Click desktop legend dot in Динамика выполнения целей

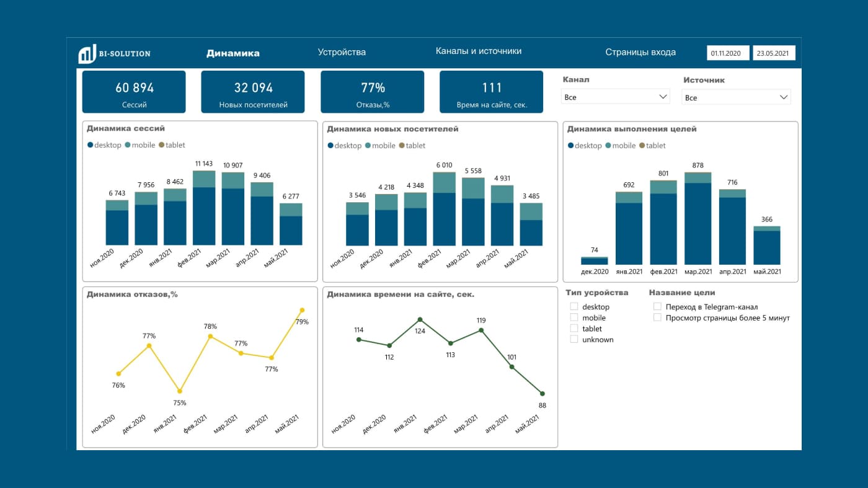pyautogui.click(x=571, y=146)
